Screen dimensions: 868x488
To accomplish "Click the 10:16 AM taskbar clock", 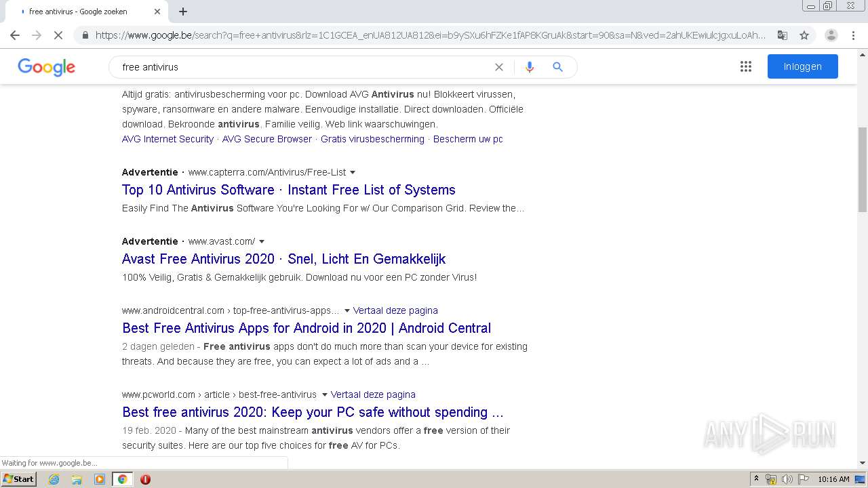I will point(833,479).
